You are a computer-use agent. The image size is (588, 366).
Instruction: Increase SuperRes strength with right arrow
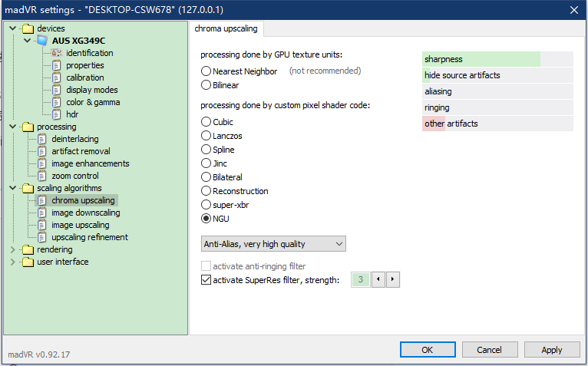pyautogui.click(x=392, y=279)
